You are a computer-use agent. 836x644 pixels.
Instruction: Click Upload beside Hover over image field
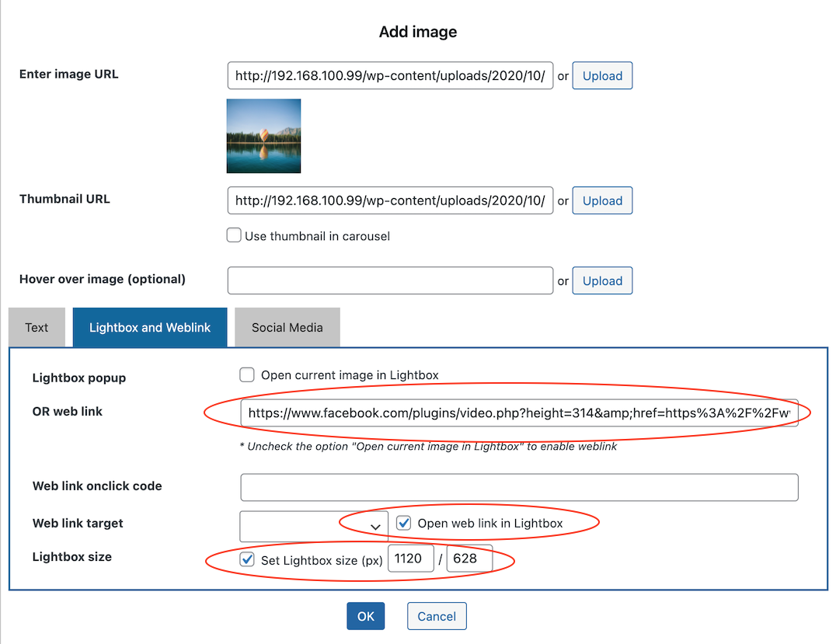coord(602,281)
